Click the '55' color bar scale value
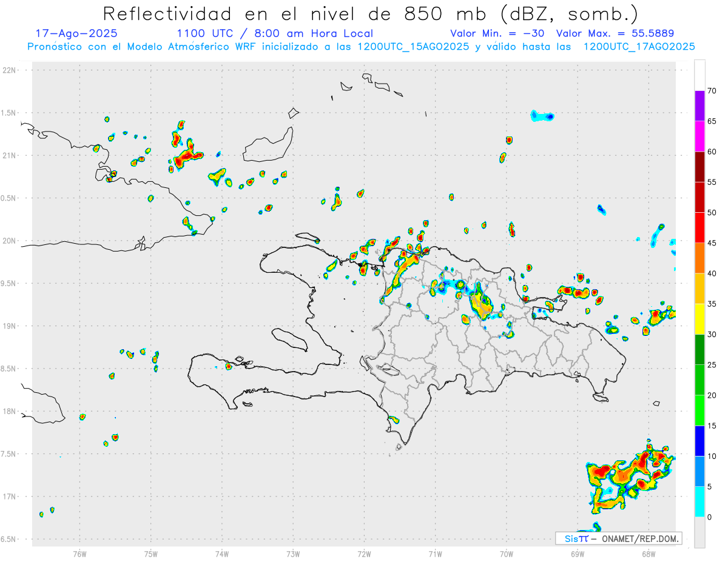728x562 pixels. (x=712, y=182)
